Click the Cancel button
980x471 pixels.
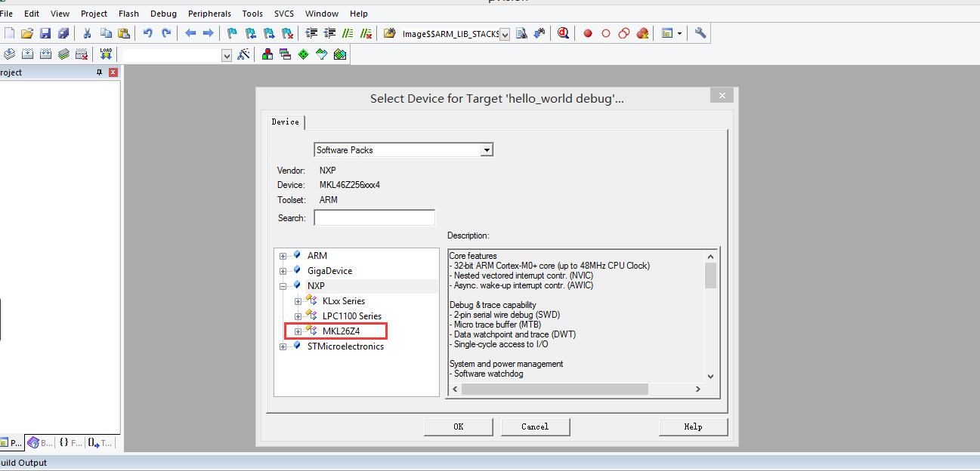(x=535, y=426)
